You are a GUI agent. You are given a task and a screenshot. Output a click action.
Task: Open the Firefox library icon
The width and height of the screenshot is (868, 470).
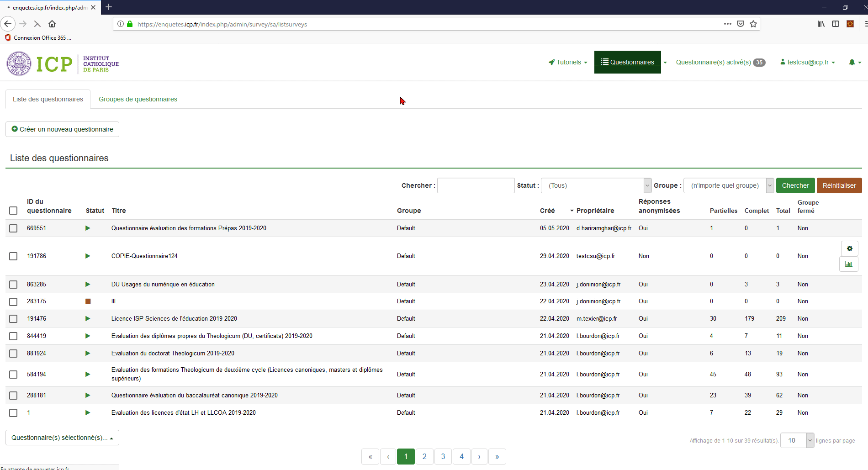821,24
